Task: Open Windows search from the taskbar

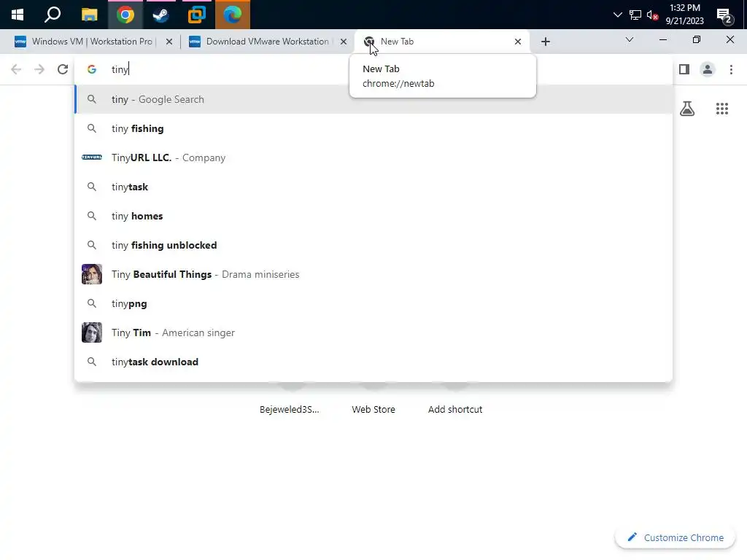Action: pyautogui.click(x=53, y=15)
